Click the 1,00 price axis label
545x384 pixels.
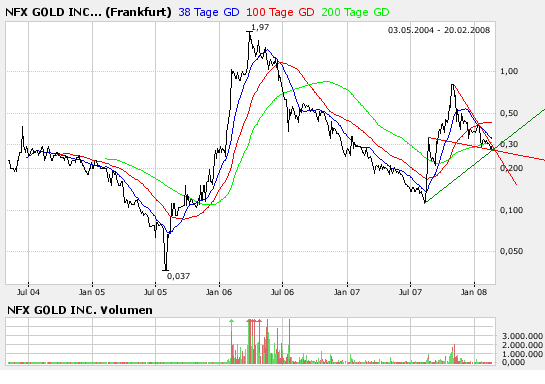pyautogui.click(x=509, y=71)
